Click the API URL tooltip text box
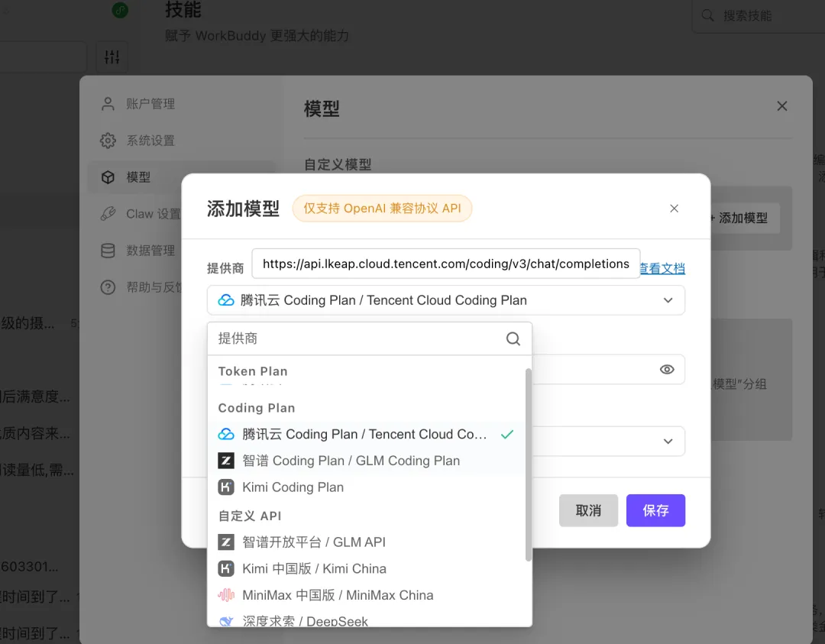The image size is (825, 644). [x=445, y=264]
